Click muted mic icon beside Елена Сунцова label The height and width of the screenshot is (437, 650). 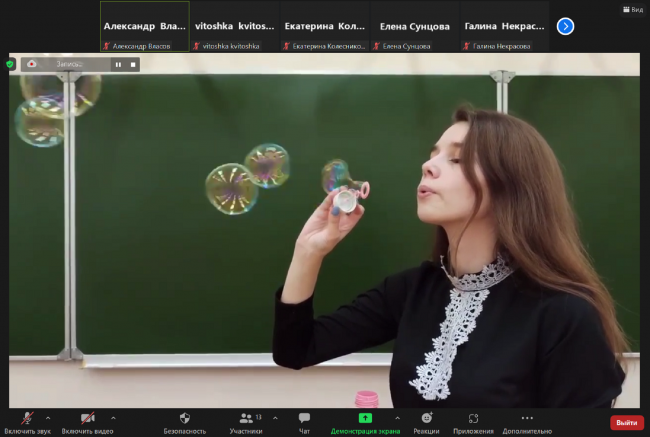coord(376,46)
